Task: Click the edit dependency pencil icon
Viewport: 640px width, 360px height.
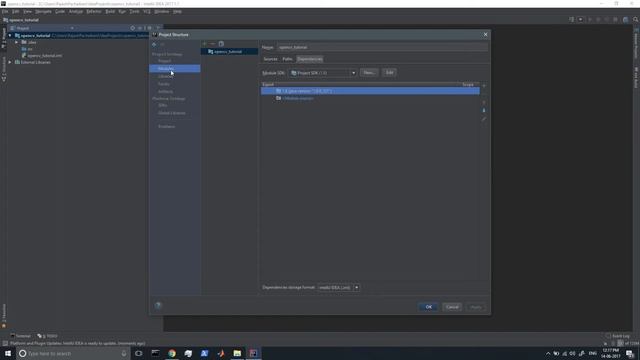Action: (x=484, y=119)
